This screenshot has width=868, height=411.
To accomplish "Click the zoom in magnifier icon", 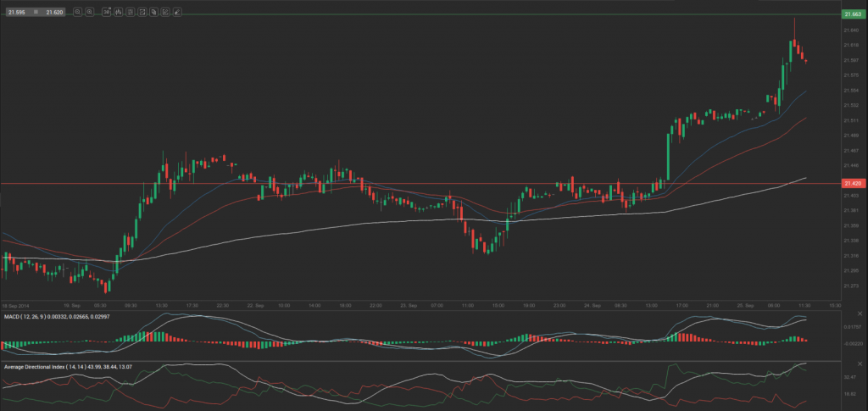I will tap(90, 13).
